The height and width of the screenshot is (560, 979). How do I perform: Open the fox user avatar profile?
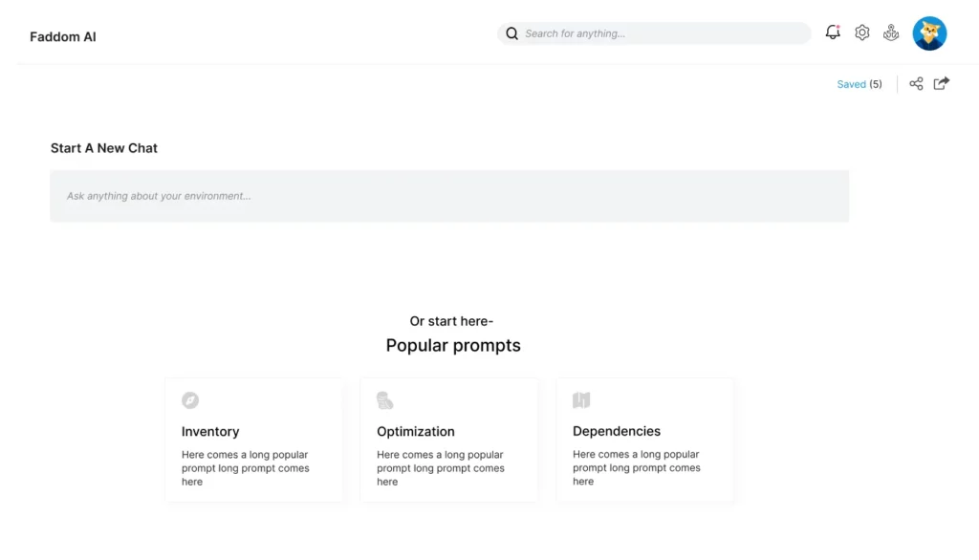click(x=929, y=33)
